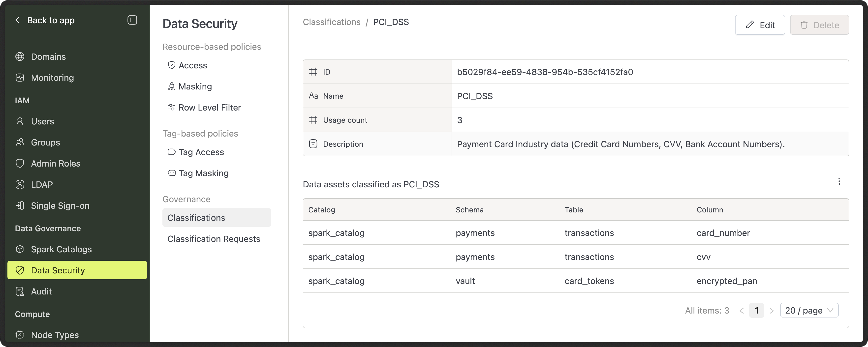This screenshot has height=347, width=868.
Task: Select page 1 in pagination
Action: pyautogui.click(x=756, y=310)
